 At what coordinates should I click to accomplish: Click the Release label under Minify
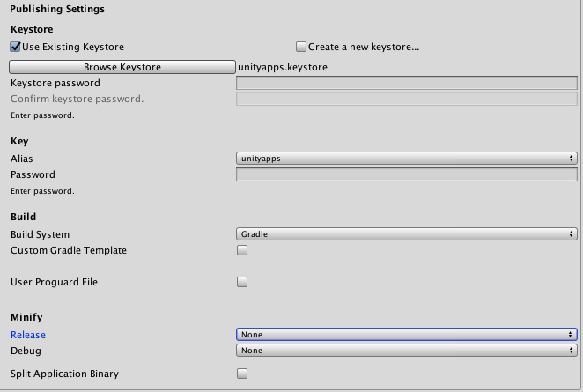[x=28, y=335]
